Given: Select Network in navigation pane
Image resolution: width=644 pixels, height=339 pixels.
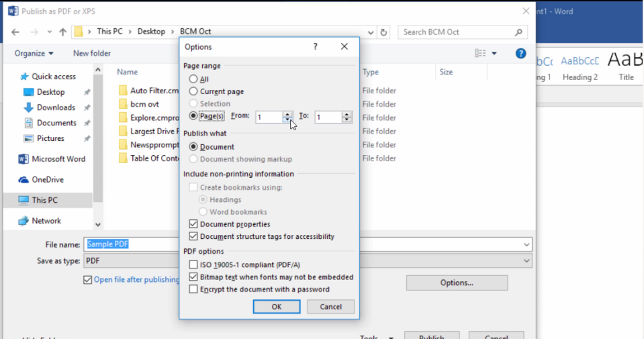Looking at the screenshot, I should (x=40, y=220).
